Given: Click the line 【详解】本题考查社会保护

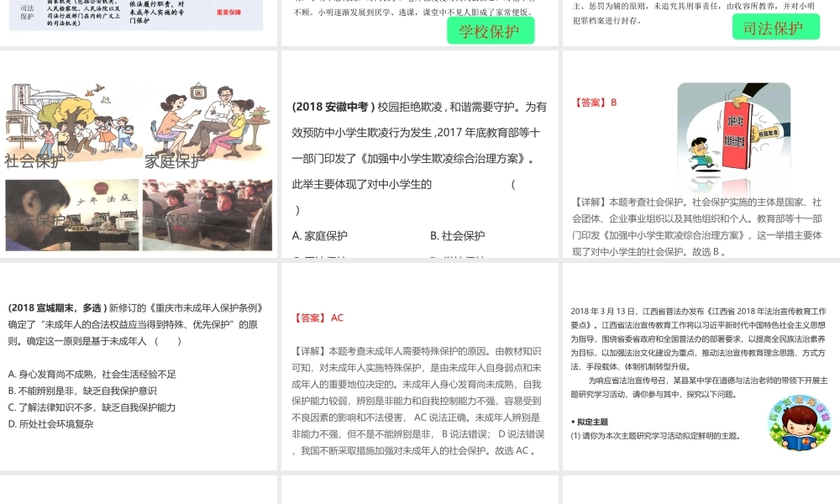Looking at the screenshot, I should [697, 202].
